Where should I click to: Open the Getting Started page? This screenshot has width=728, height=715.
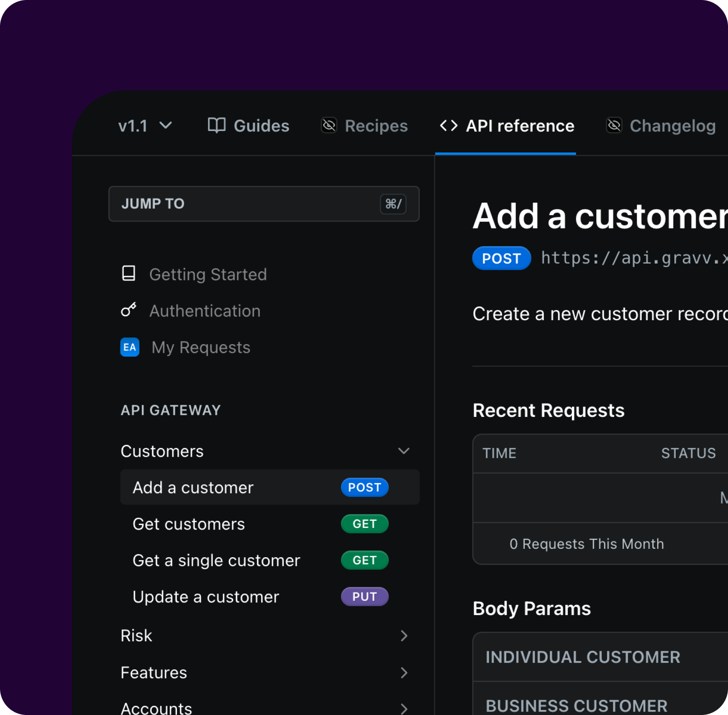[208, 275]
